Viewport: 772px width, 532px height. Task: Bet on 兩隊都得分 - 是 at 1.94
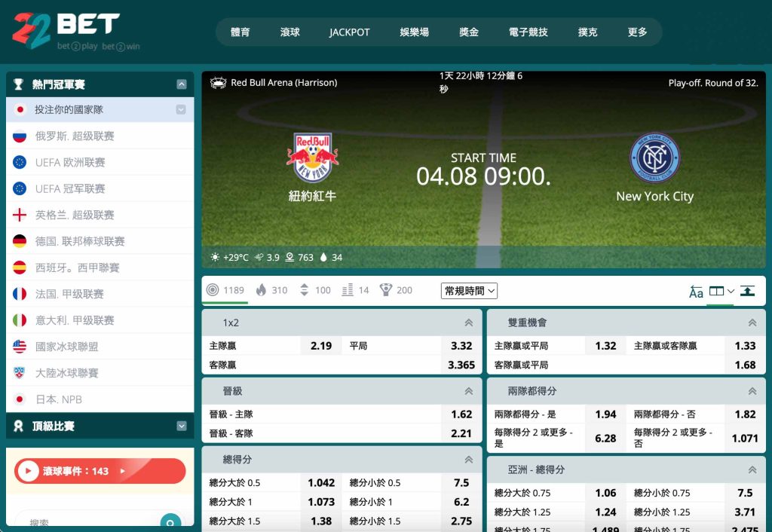tap(605, 414)
